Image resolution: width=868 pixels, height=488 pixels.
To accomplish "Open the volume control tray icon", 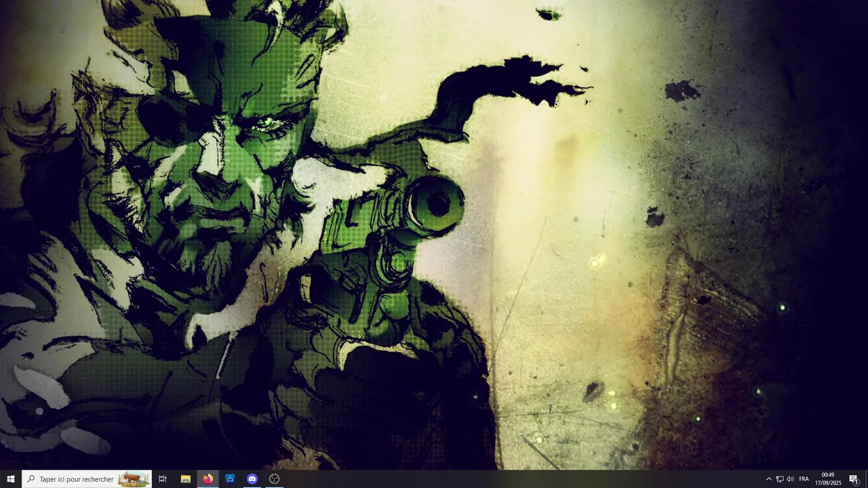I will click(790, 479).
